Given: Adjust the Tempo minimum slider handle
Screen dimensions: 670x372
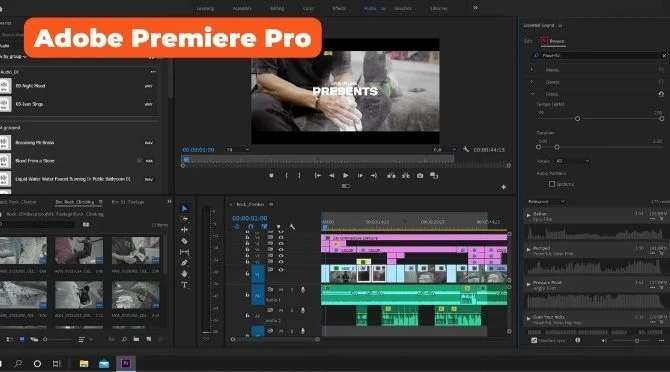Looking at the screenshot, I should [577, 118].
